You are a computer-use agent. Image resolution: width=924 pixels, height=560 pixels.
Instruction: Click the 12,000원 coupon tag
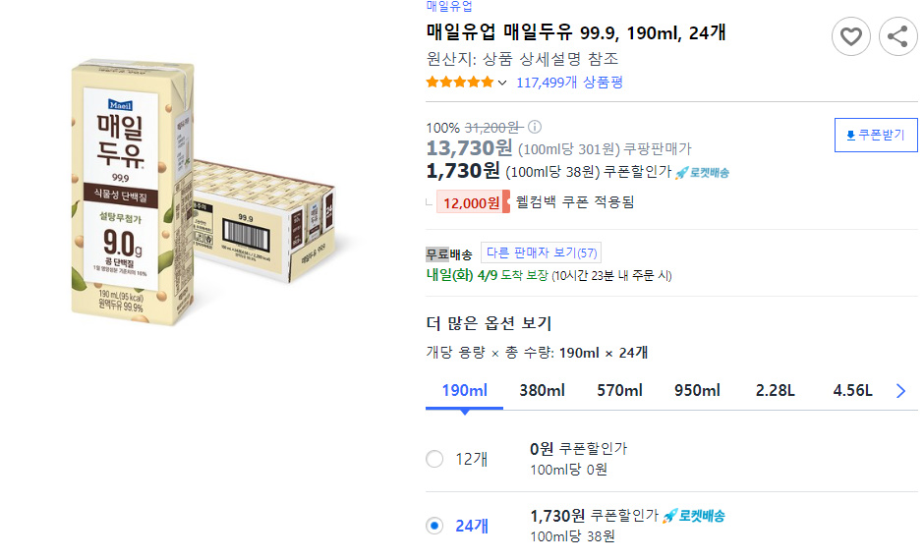point(473,202)
